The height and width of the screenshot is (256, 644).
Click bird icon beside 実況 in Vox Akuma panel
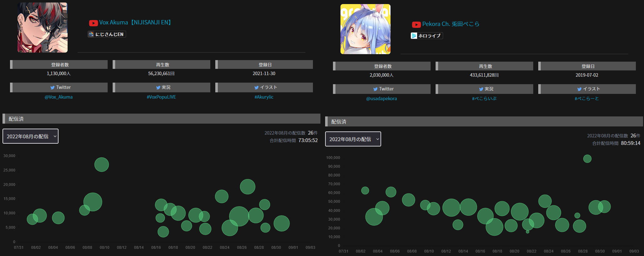(158, 88)
